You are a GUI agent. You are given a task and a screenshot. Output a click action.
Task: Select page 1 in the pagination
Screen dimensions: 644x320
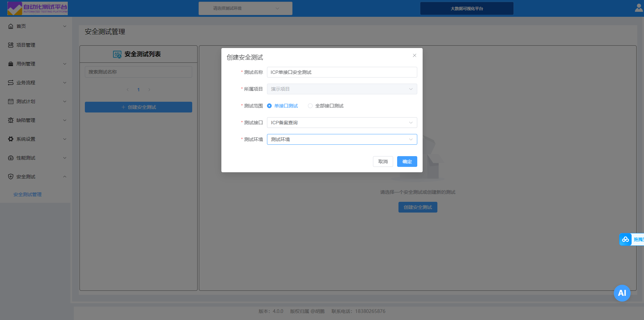click(x=138, y=90)
